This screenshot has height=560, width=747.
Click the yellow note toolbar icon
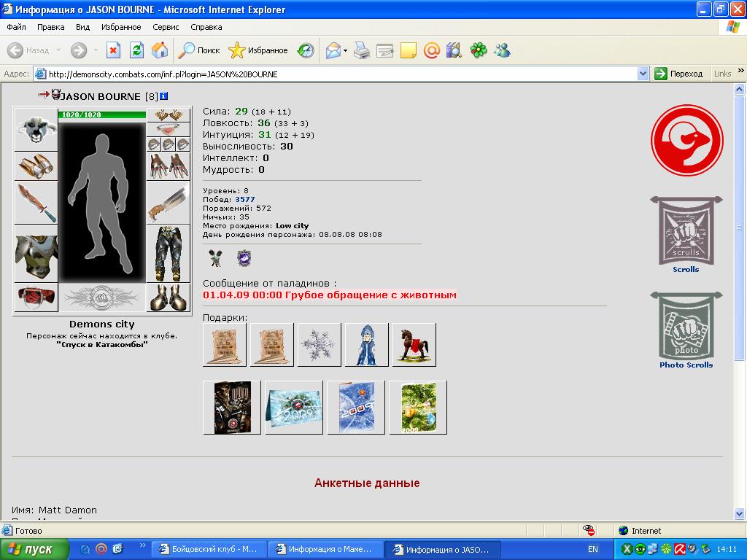[409, 50]
